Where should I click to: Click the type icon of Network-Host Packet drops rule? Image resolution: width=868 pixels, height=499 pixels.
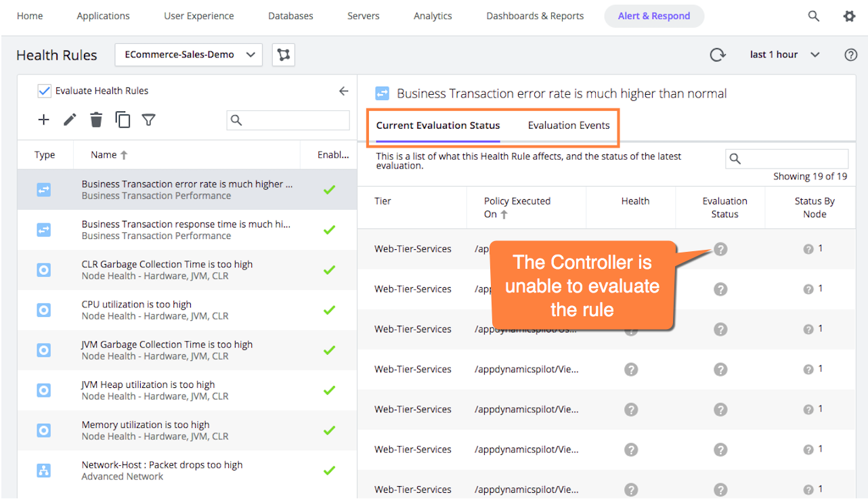click(43, 471)
